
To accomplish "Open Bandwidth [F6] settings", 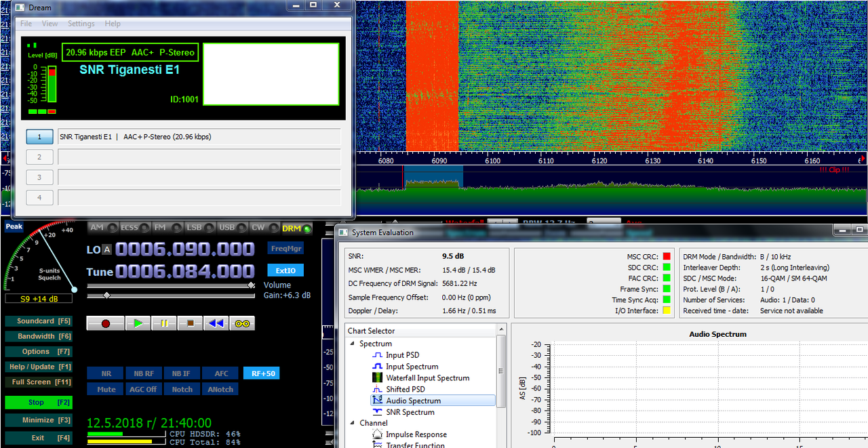I will pyautogui.click(x=38, y=336).
